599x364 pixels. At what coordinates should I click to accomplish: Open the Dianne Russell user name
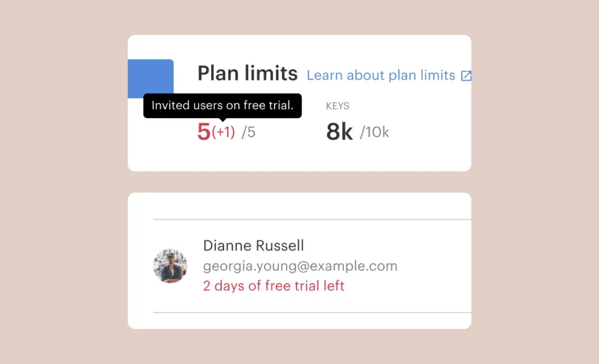pyautogui.click(x=253, y=245)
